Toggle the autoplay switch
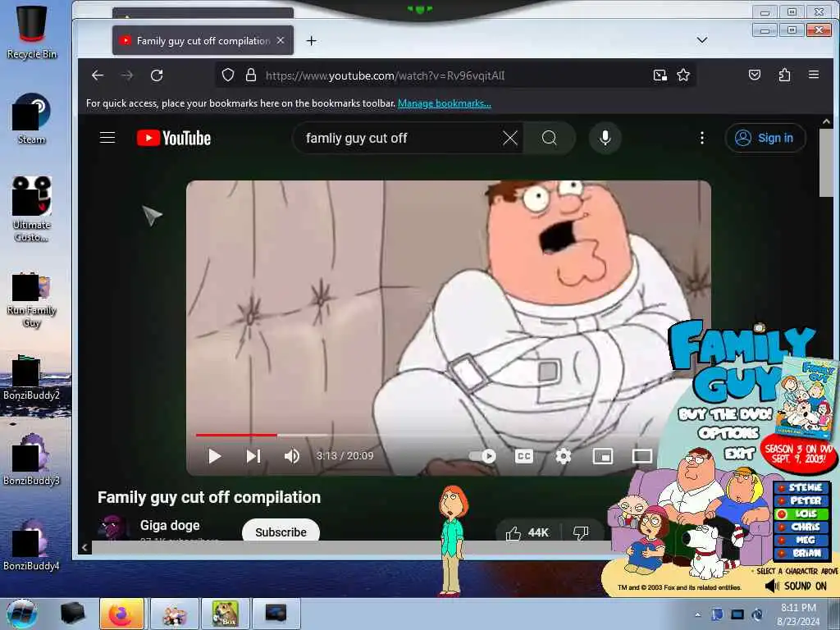This screenshot has height=630, width=840. pyautogui.click(x=482, y=456)
